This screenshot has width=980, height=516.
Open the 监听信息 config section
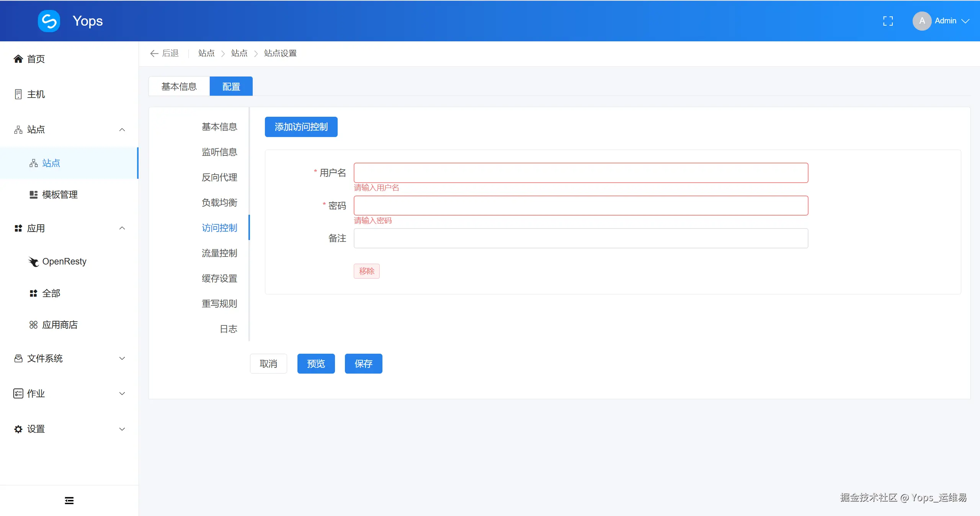[x=219, y=152]
